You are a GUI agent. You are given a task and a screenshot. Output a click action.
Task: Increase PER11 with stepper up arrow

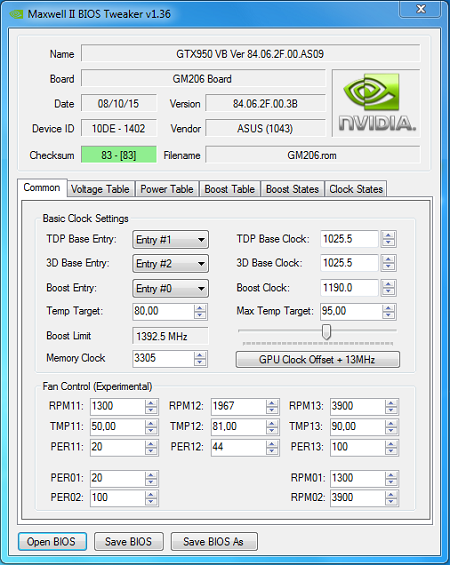coord(151,444)
